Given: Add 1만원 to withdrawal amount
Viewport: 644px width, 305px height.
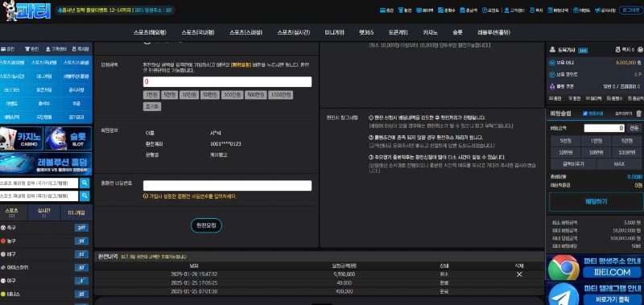Looking at the screenshot, I should coord(151,95).
